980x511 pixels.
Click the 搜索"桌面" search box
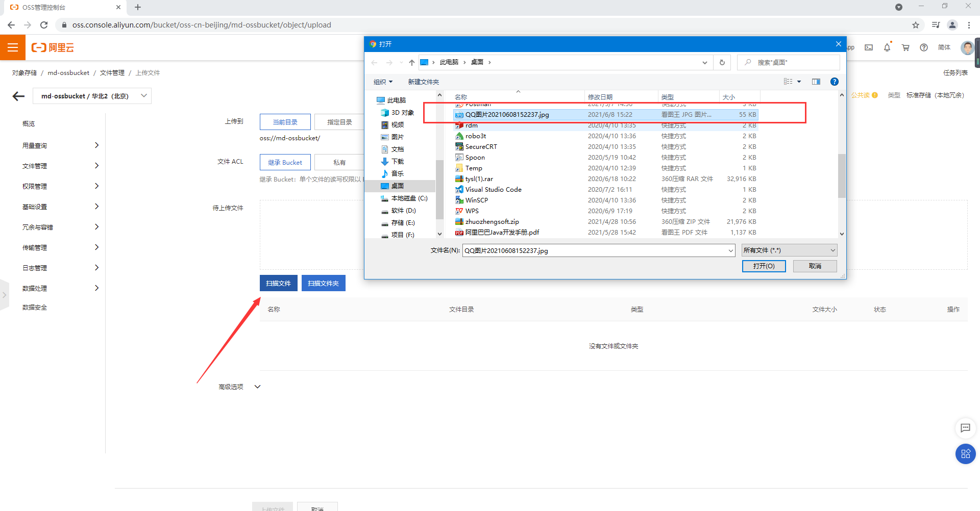click(789, 62)
